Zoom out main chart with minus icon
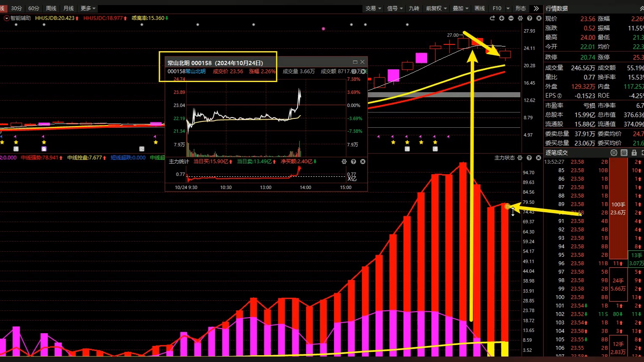Image resolution: width=644 pixels, height=362 pixels. click(511, 18)
